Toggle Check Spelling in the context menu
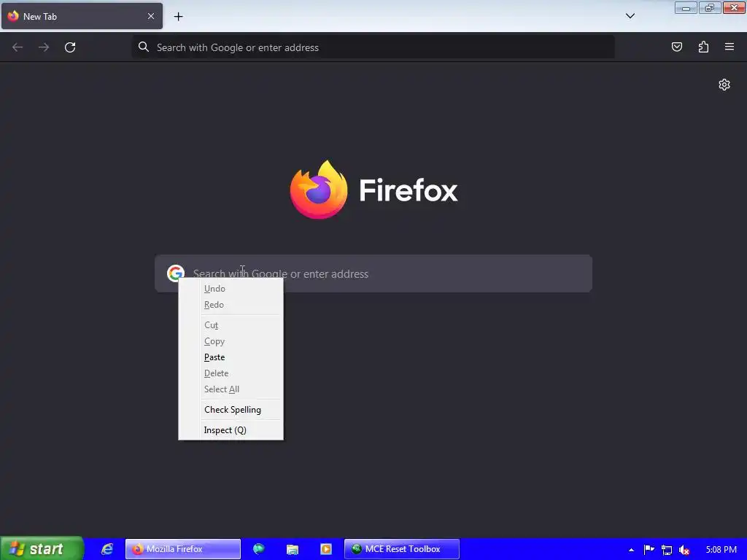This screenshot has height=560, width=747. [231, 410]
